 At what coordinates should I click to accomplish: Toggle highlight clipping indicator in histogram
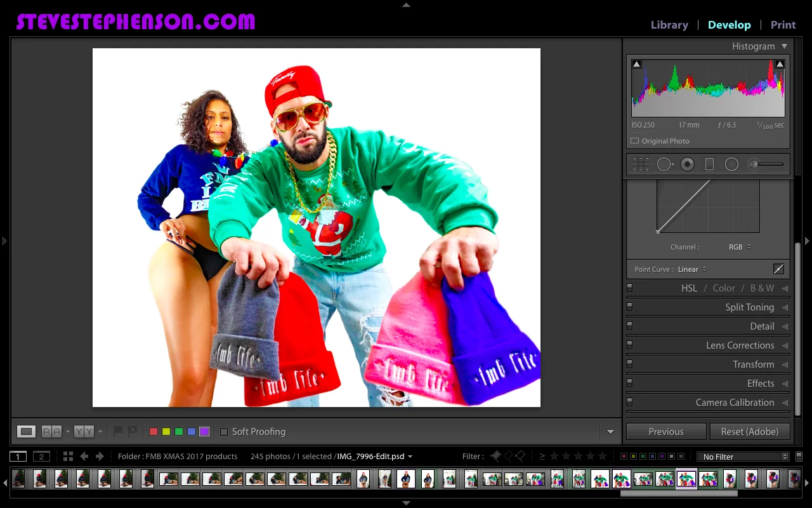780,63
